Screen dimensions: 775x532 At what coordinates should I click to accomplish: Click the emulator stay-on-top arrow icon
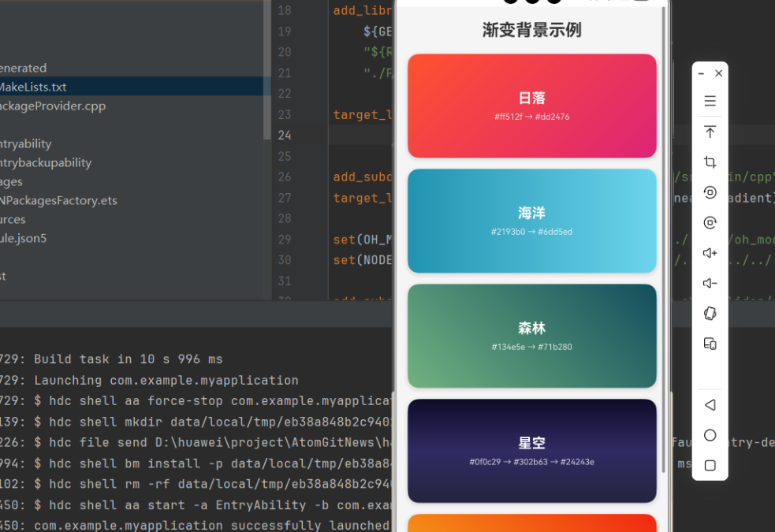click(710, 132)
